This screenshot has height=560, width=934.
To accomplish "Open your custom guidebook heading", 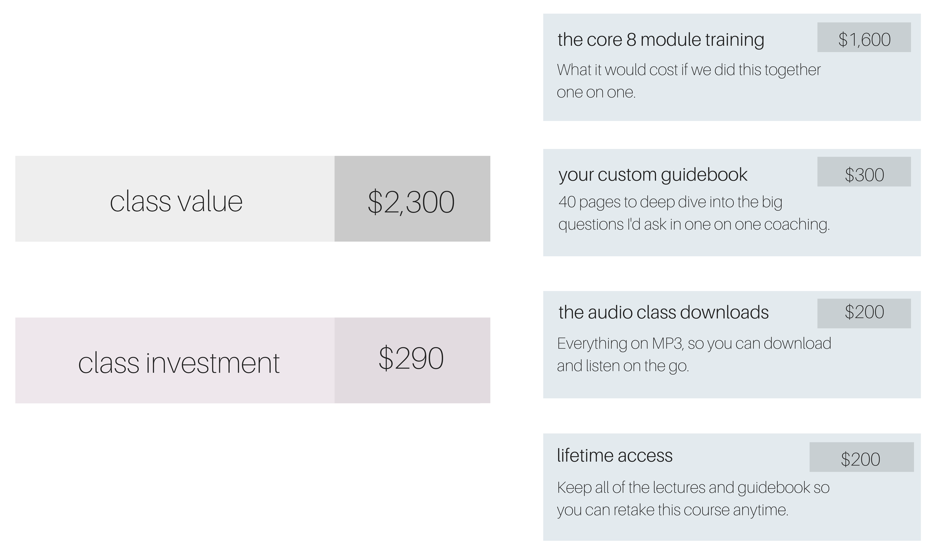I will [x=653, y=175].
